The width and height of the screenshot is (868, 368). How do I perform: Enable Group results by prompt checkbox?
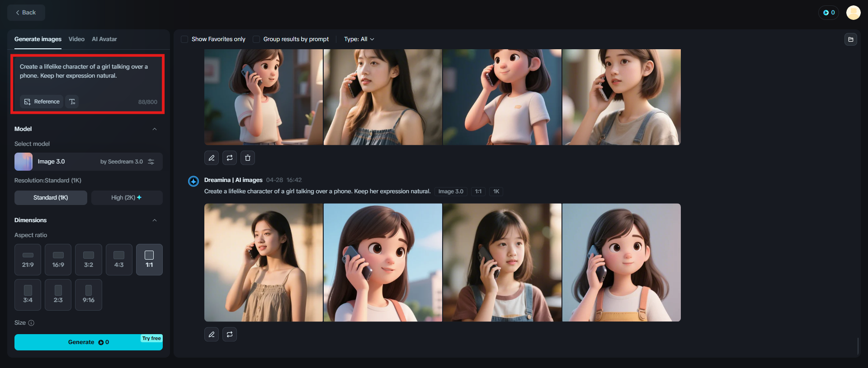[256, 39]
